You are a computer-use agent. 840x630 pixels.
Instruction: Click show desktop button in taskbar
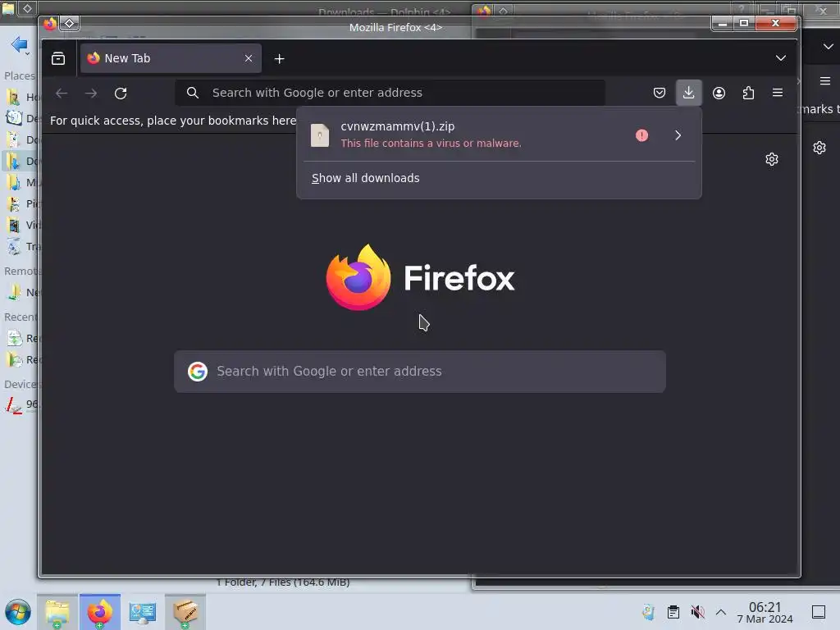(819, 612)
